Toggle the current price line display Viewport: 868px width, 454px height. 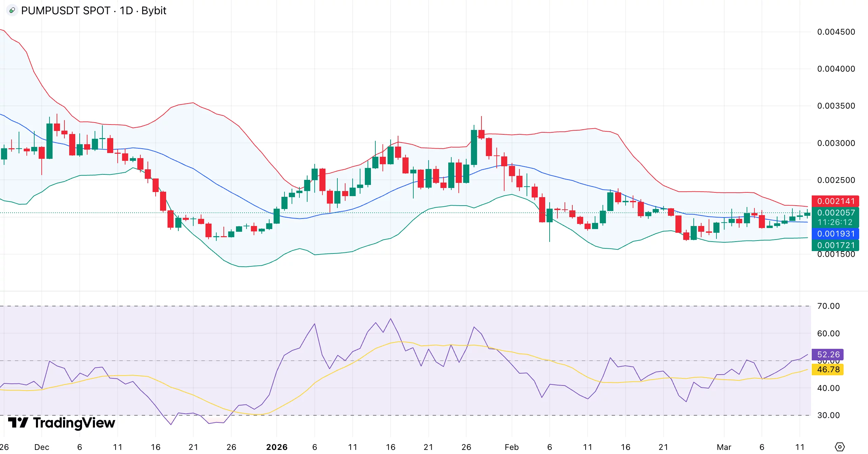[x=835, y=213]
